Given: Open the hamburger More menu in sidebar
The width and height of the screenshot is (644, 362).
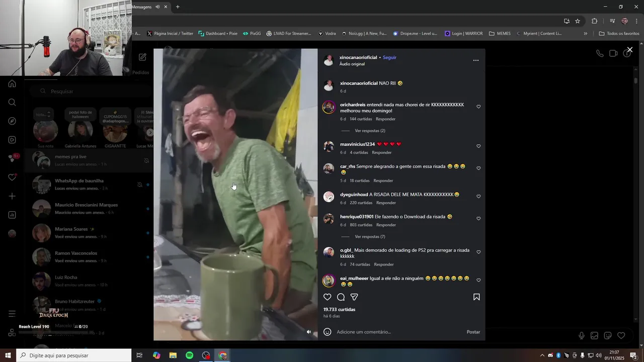Looking at the screenshot, I should pyautogui.click(x=12, y=314).
